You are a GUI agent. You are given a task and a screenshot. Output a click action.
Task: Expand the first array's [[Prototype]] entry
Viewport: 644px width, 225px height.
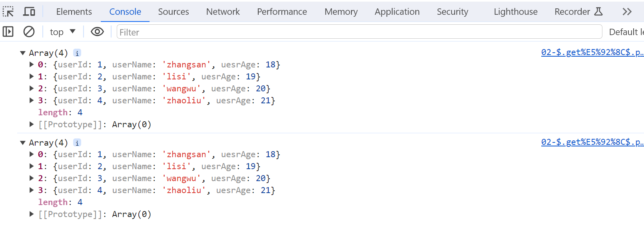click(32, 124)
